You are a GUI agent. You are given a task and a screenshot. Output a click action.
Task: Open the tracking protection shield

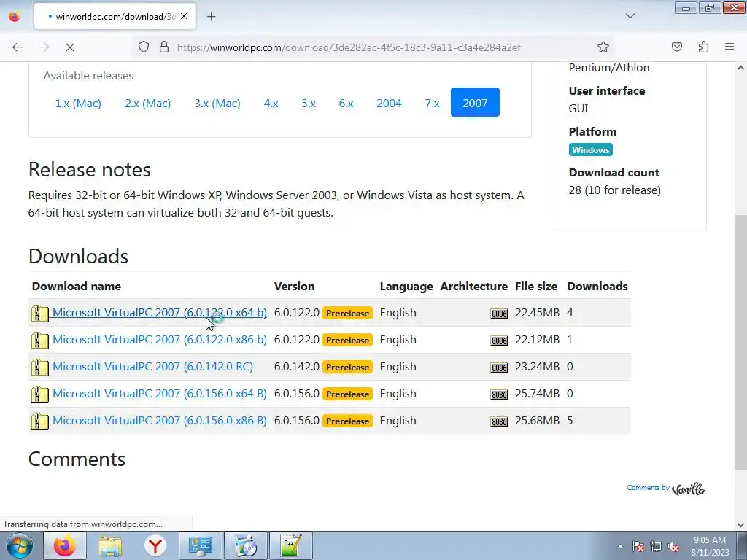(144, 47)
